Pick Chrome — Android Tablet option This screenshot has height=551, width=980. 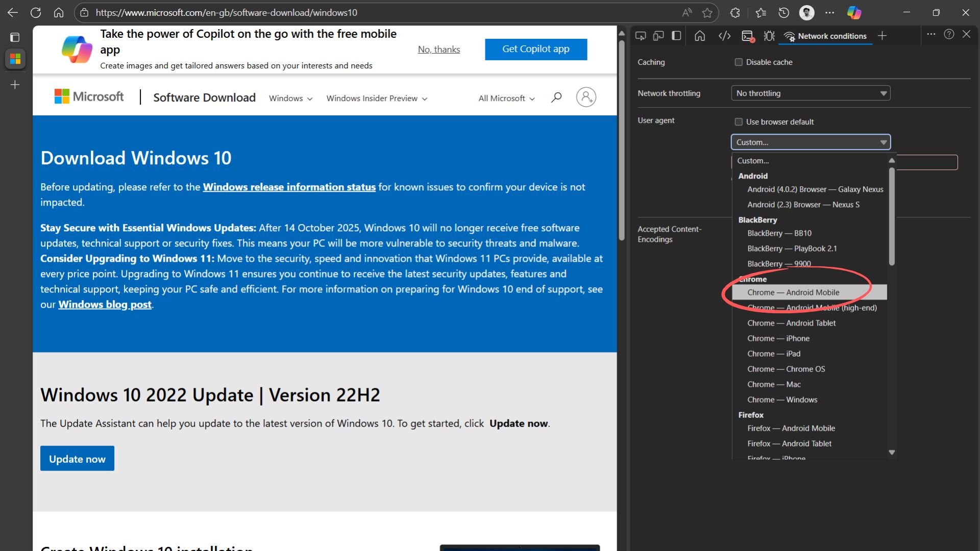click(x=809, y=323)
